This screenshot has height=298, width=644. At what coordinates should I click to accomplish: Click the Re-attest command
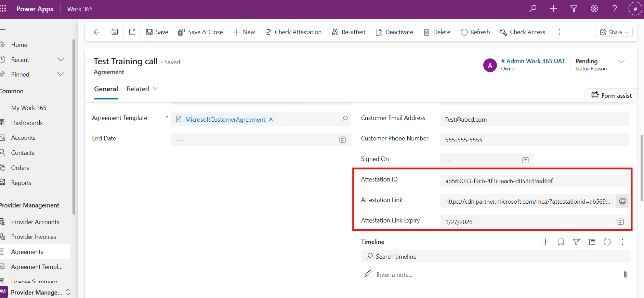349,32
